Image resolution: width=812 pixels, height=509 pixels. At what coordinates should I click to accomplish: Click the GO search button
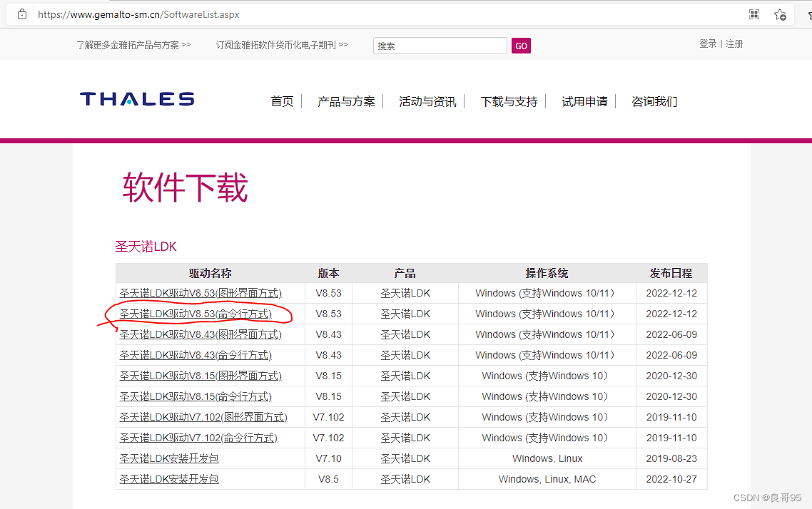[521, 46]
